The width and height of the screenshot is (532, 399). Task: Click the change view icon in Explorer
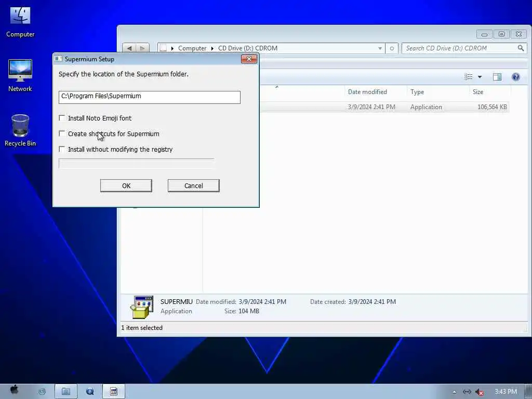point(468,77)
